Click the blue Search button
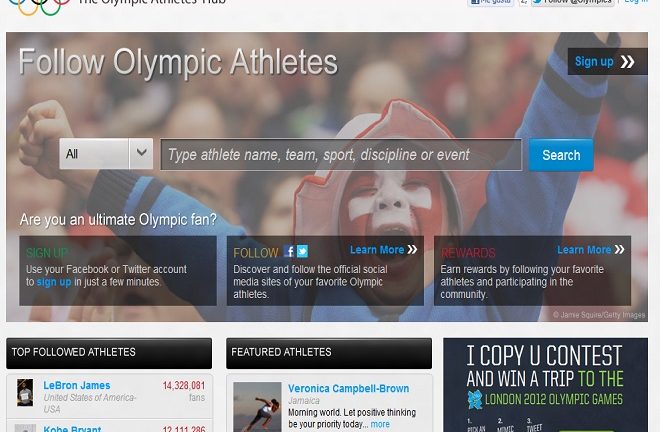 pos(561,155)
